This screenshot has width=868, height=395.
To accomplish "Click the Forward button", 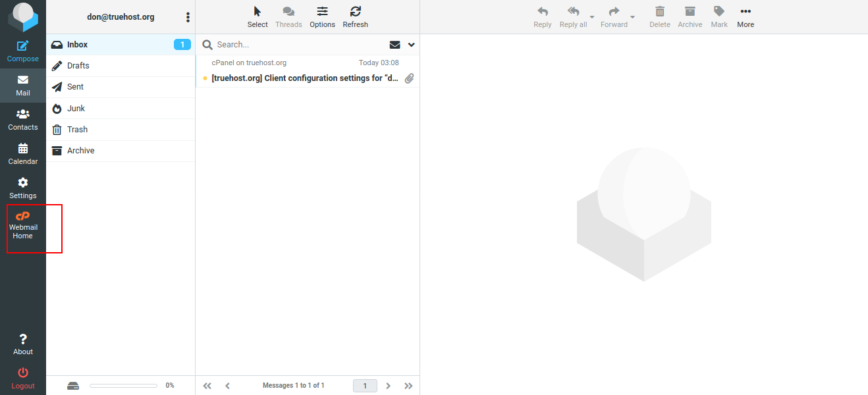I will pos(614,17).
